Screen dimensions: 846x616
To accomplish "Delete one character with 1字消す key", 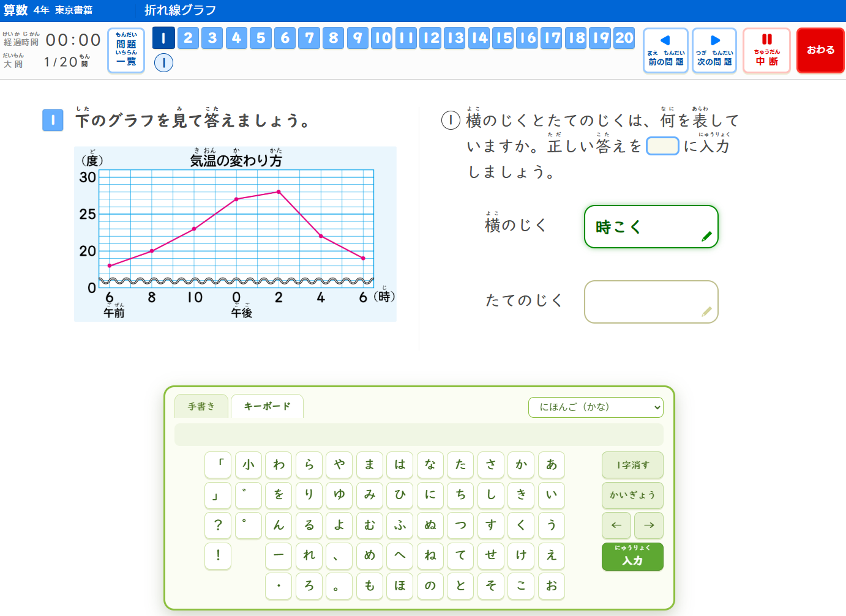I will click(632, 465).
